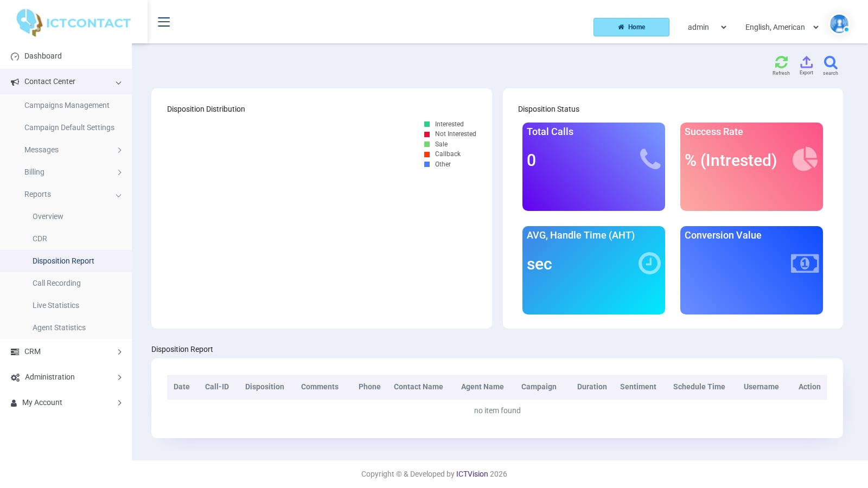Click the Contact Center megaphone icon
The width and height of the screenshot is (868, 488).
tap(15, 82)
